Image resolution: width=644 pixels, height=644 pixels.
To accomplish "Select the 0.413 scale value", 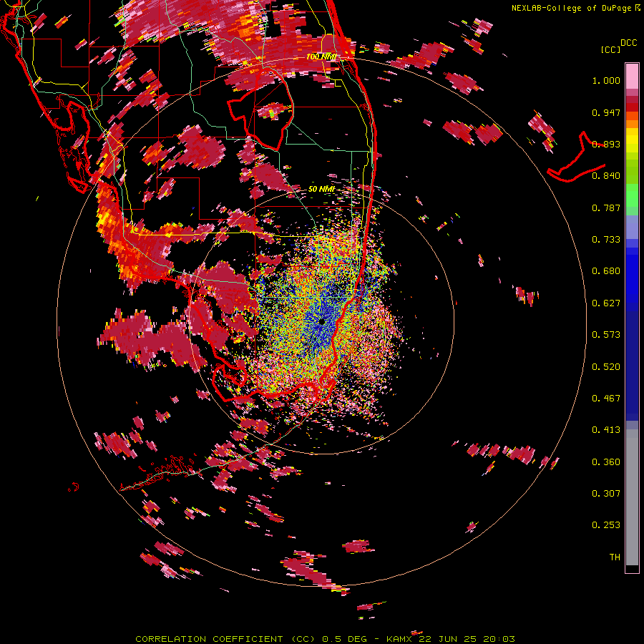I will pos(606,430).
